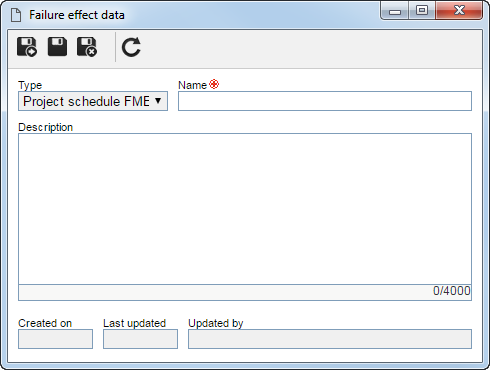The height and width of the screenshot is (370, 490).
Task: Click the Description label
Action: point(45,127)
